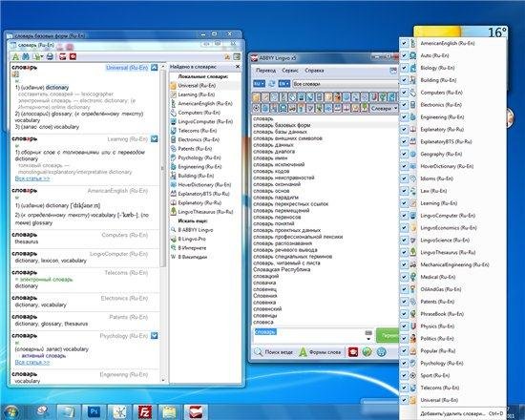Click the folder icon in taskbar

[170, 411]
